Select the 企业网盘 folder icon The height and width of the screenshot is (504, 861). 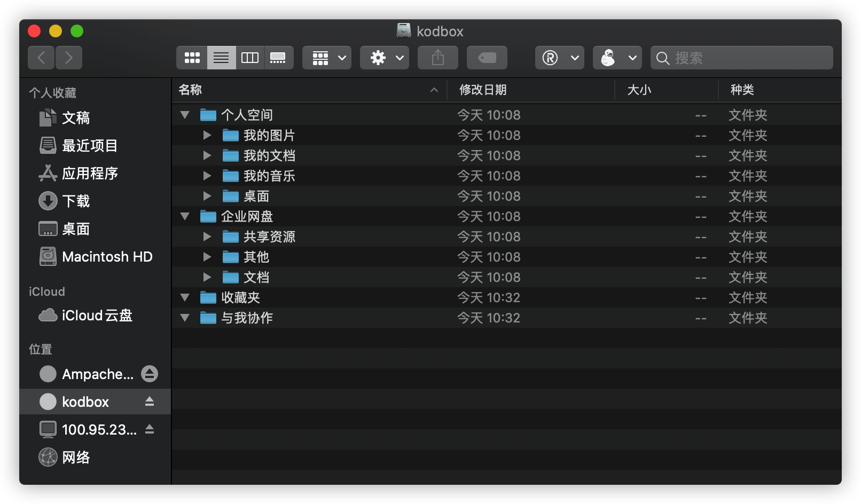208,216
